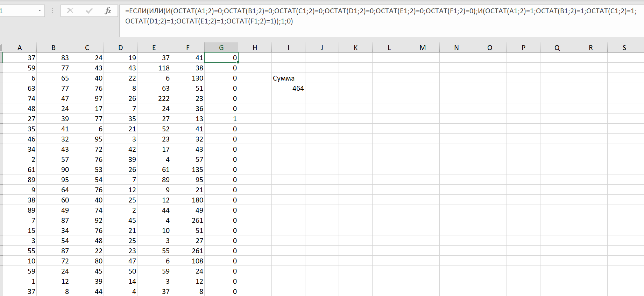Select cell with 222 in column E
The height and width of the screenshot is (296, 644).
(x=154, y=98)
